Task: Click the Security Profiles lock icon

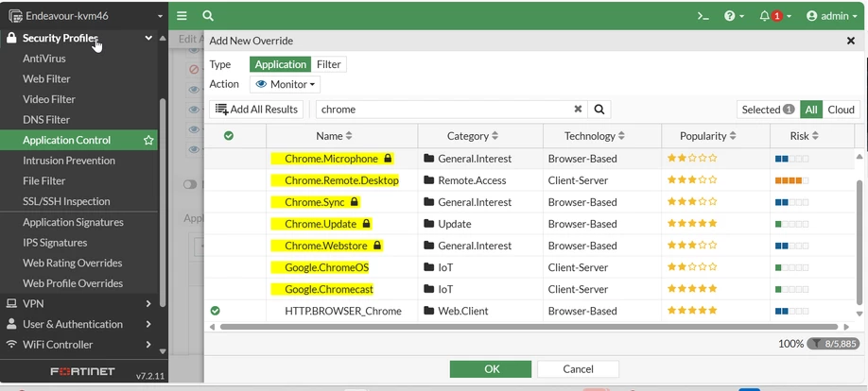Action: [11, 38]
